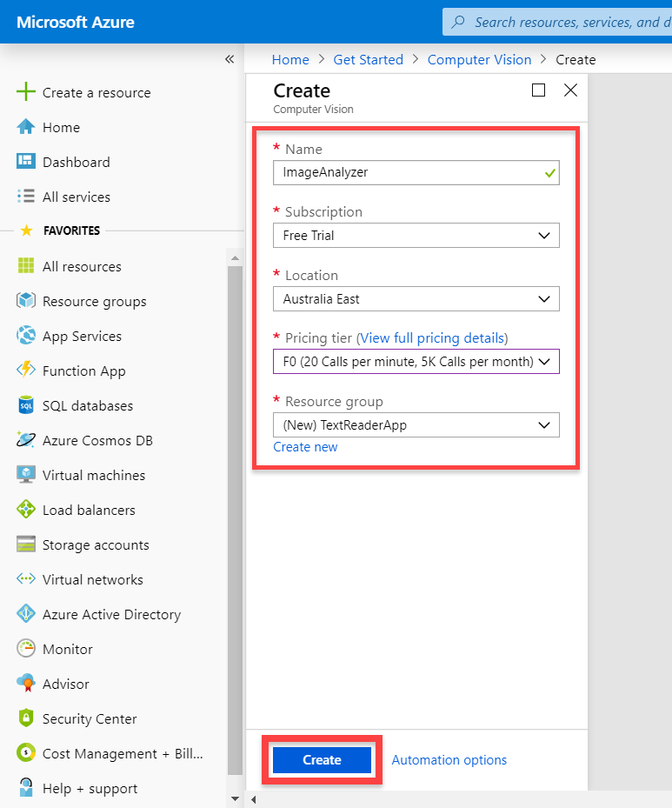Viewport: 672px width, 808px height.
Task: Click the App Services globe icon
Action: [x=26, y=336]
